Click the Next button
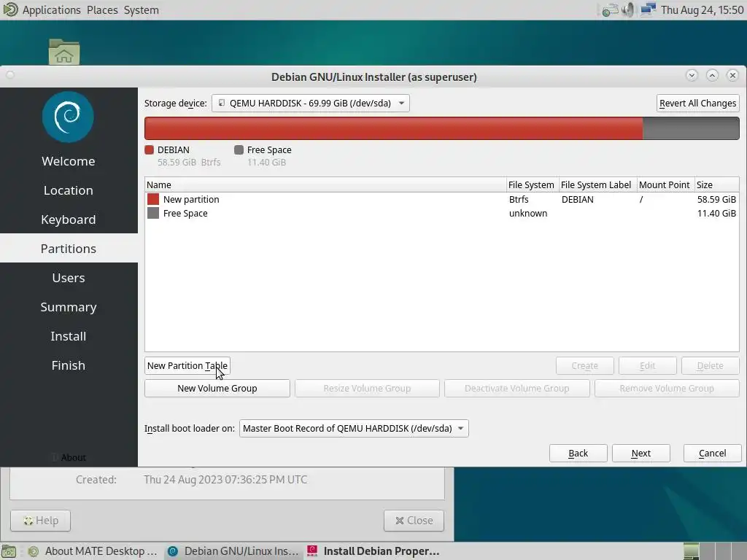747x560 pixels. click(x=640, y=454)
